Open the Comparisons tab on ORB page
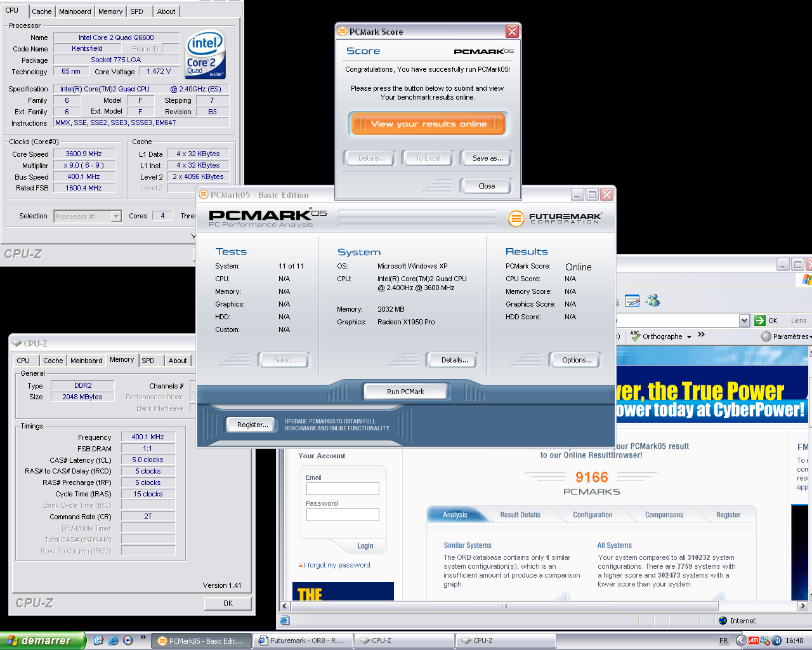Image resolution: width=812 pixels, height=650 pixels. [x=664, y=515]
